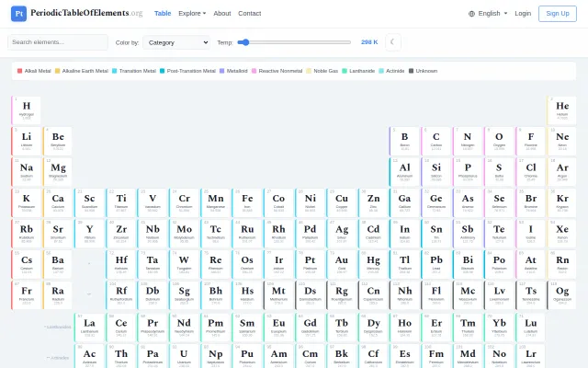
Task: Open the Contact page
Action: tap(249, 14)
